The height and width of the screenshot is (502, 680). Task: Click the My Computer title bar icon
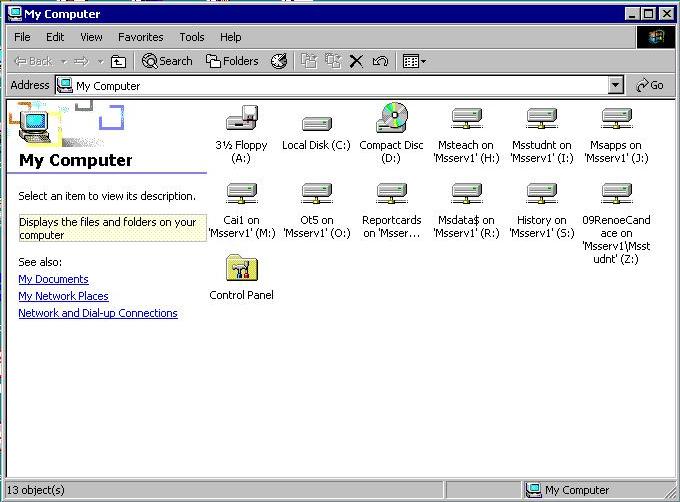click(x=15, y=14)
